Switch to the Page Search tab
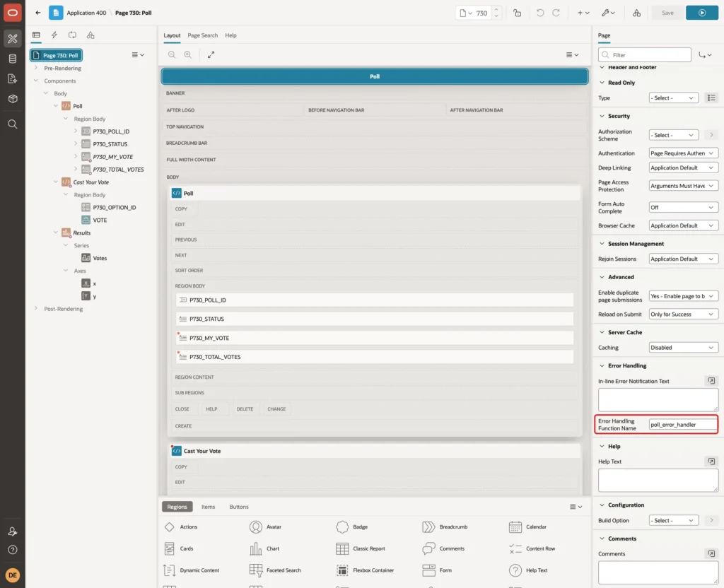Viewport: 724px width, 588px height. tap(202, 35)
